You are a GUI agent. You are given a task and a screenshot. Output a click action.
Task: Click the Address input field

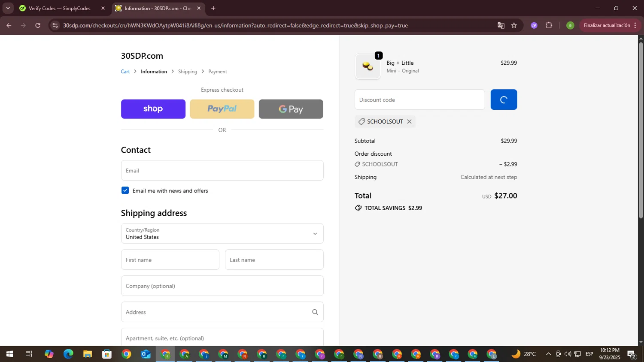[222, 312]
